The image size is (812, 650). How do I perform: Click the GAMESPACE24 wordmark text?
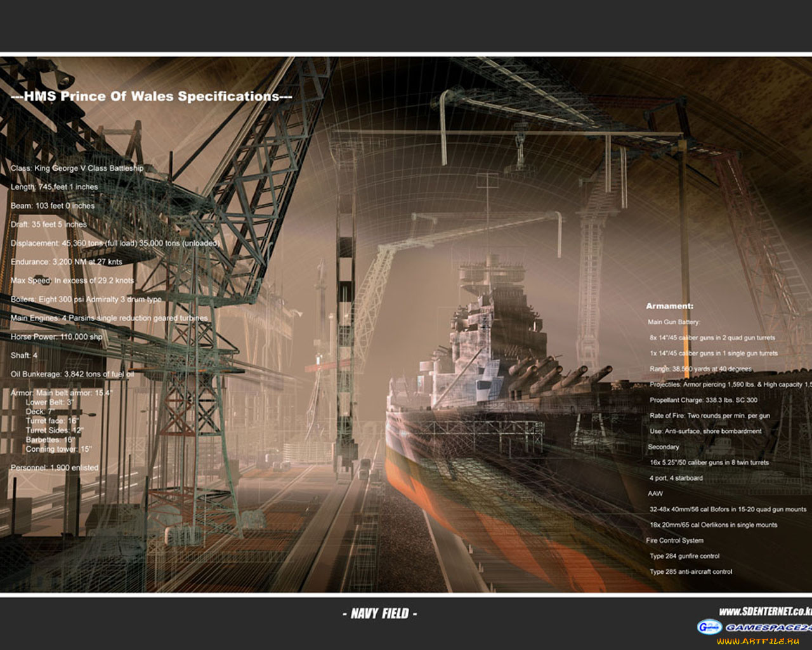[768, 627]
